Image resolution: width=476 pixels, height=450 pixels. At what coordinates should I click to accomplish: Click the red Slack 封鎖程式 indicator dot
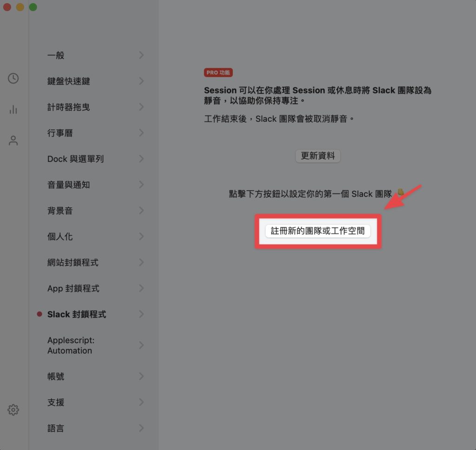[x=40, y=314]
